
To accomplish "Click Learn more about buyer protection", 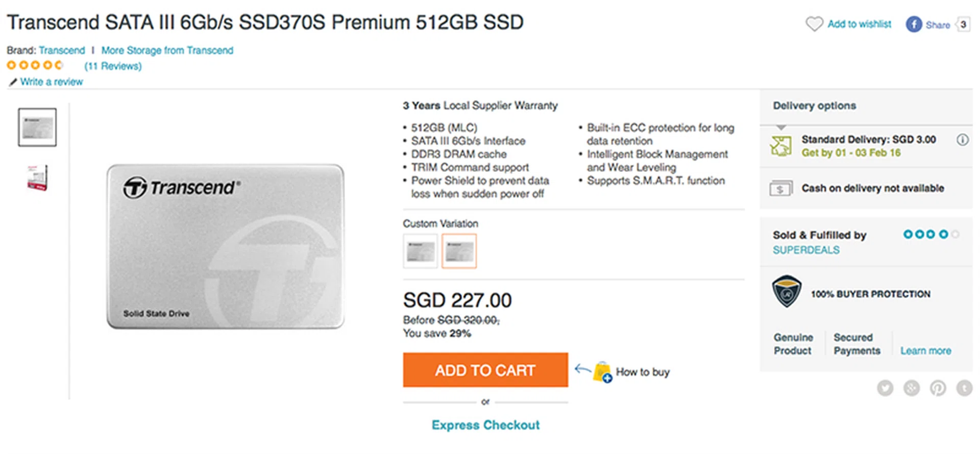I will [x=925, y=351].
